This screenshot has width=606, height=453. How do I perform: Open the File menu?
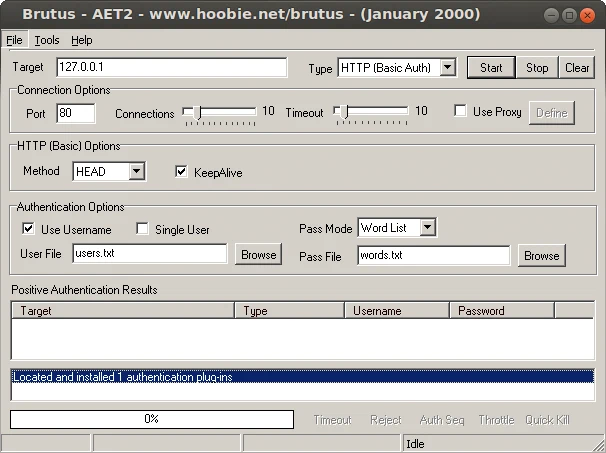[14, 40]
